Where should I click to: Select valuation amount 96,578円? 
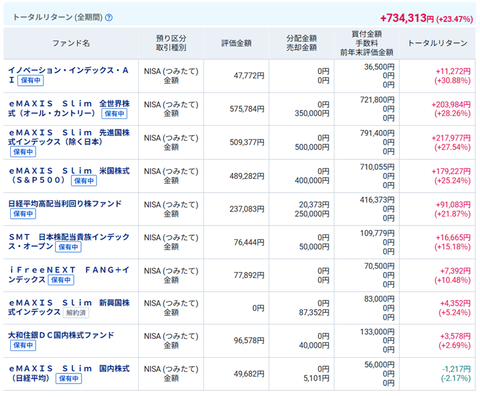click(249, 341)
